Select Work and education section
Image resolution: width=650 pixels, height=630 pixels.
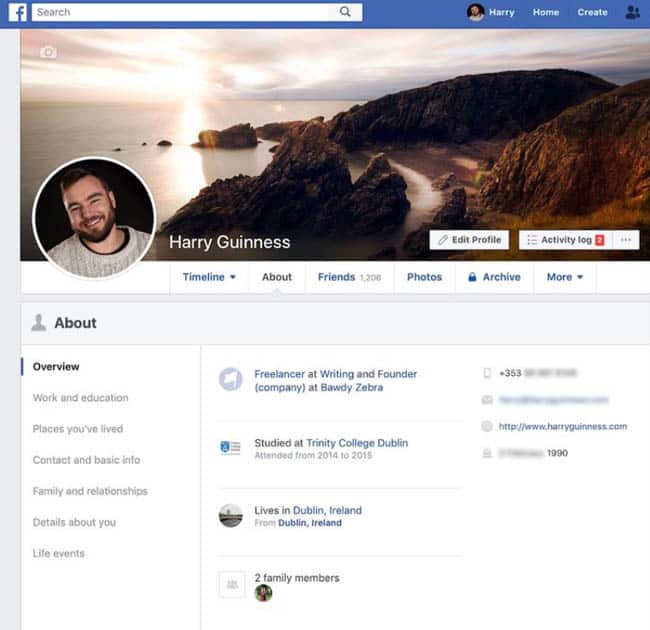coord(80,398)
